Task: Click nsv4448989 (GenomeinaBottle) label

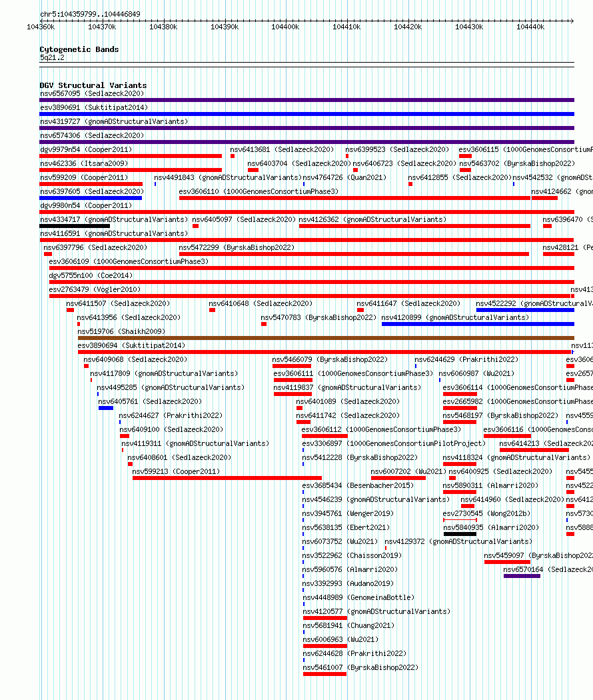Action: point(358,597)
